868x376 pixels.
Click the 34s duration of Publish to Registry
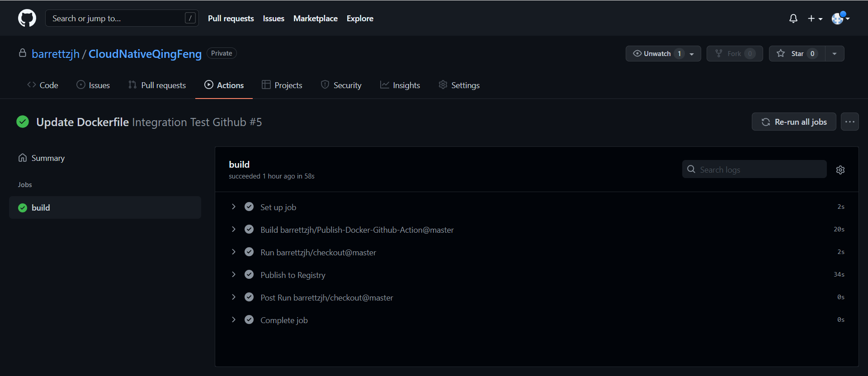point(839,274)
